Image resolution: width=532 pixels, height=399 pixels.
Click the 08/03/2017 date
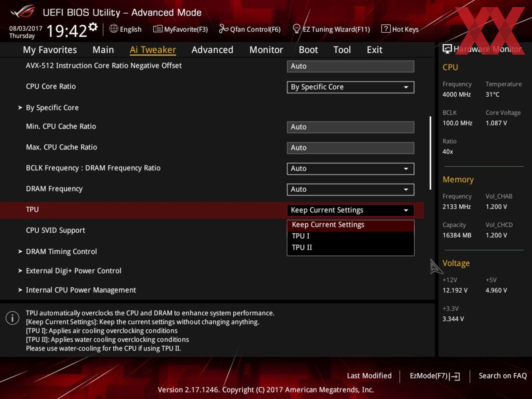click(x=26, y=29)
